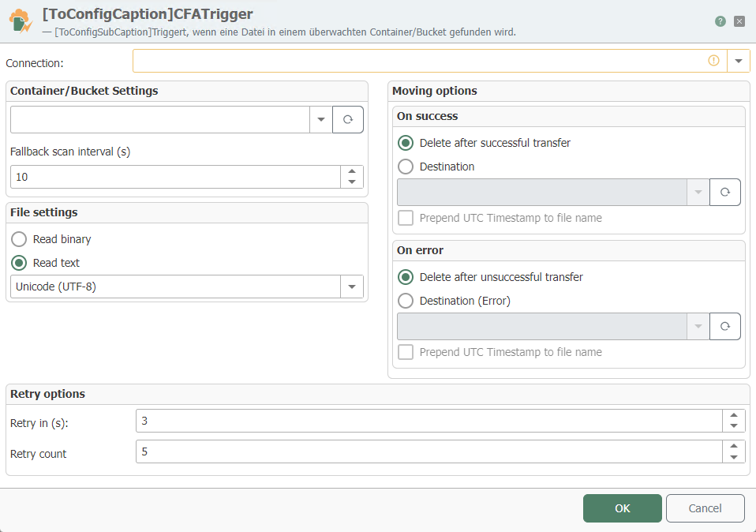Viewport: 756px width, 532px height.
Task: Select the Read binary option
Action: pos(19,239)
